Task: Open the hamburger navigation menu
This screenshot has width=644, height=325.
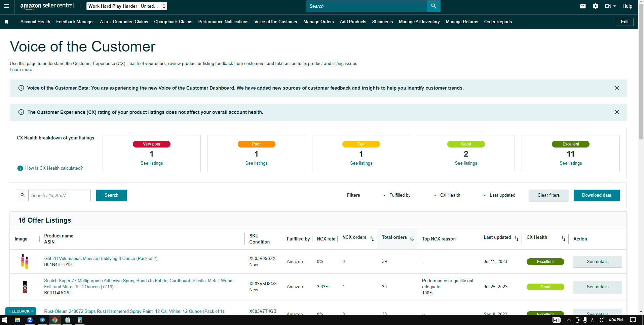Action: pos(6,6)
